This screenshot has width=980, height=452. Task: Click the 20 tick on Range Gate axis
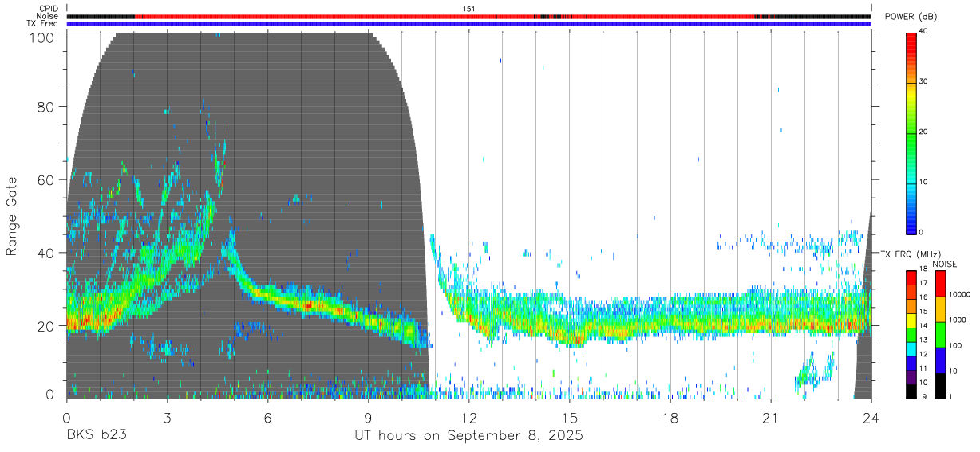click(x=47, y=326)
